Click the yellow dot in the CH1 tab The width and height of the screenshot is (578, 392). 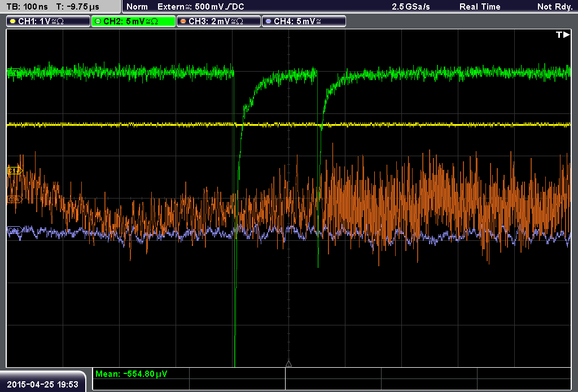tap(13, 21)
